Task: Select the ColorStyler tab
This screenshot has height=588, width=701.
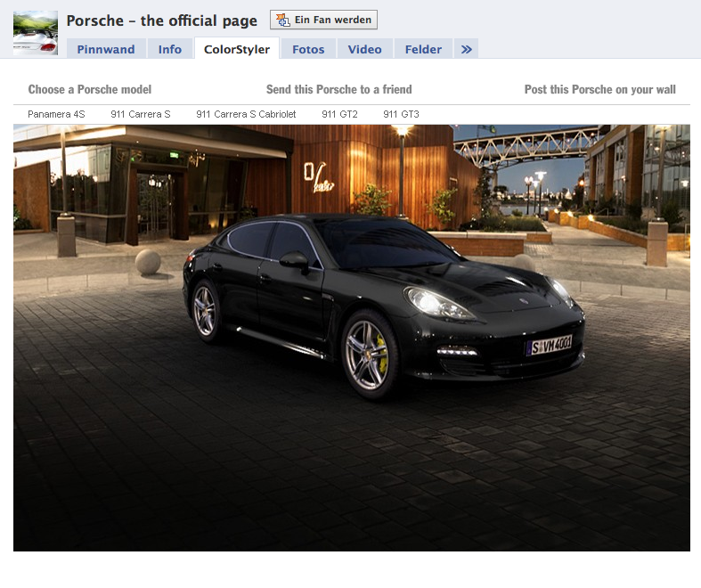Action: tap(237, 49)
